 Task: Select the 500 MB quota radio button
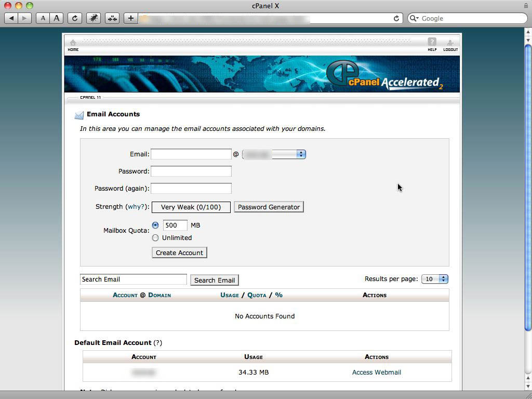pos(155,225)
